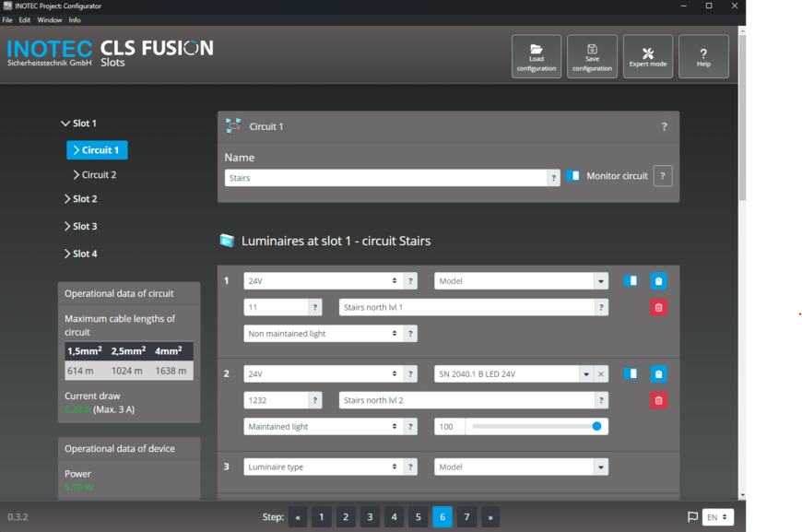Viewport: 802px width, 532px height.
Task: Open the Luminaire type dropdown in row 3
Action: pos(323,467)
